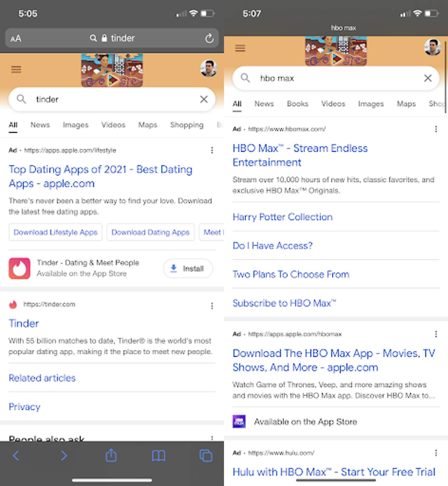
Task: Tap battery icon in right status bar
Action: tap(431, 13)
